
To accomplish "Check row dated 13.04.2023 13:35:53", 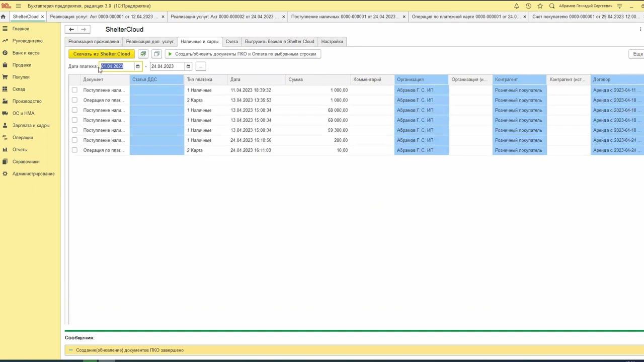I will tap(74, 100).
